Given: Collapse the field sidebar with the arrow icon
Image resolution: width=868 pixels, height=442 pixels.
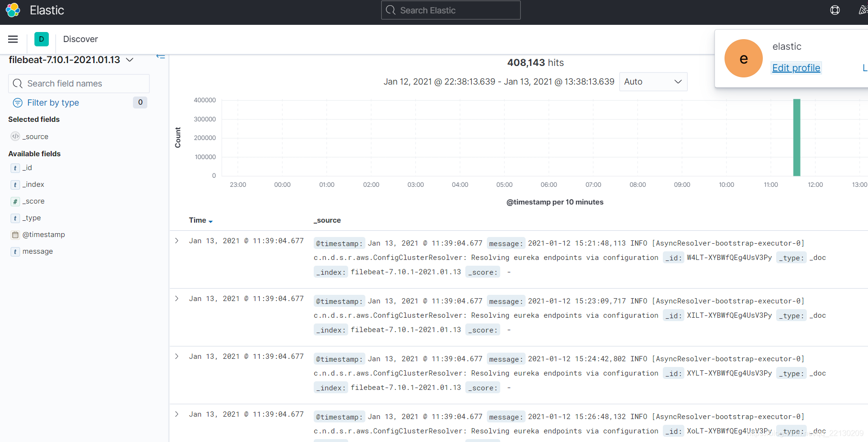Looking at the screenshot, I should click(x=161, y=56).
